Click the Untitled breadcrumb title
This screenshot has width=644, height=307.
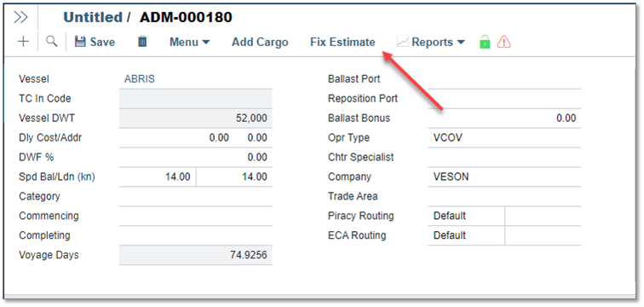click(93, 17)
